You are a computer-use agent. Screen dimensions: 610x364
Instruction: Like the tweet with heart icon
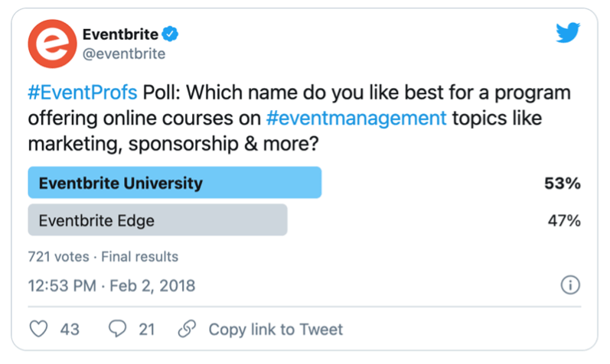coord(38,329)
